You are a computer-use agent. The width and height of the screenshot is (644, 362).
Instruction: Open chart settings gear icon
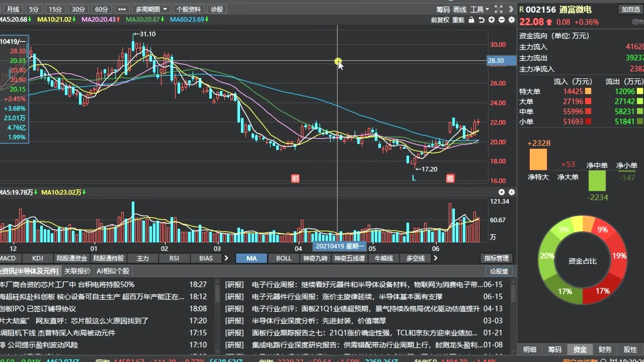pyautogui.click(x=512, y=20)
